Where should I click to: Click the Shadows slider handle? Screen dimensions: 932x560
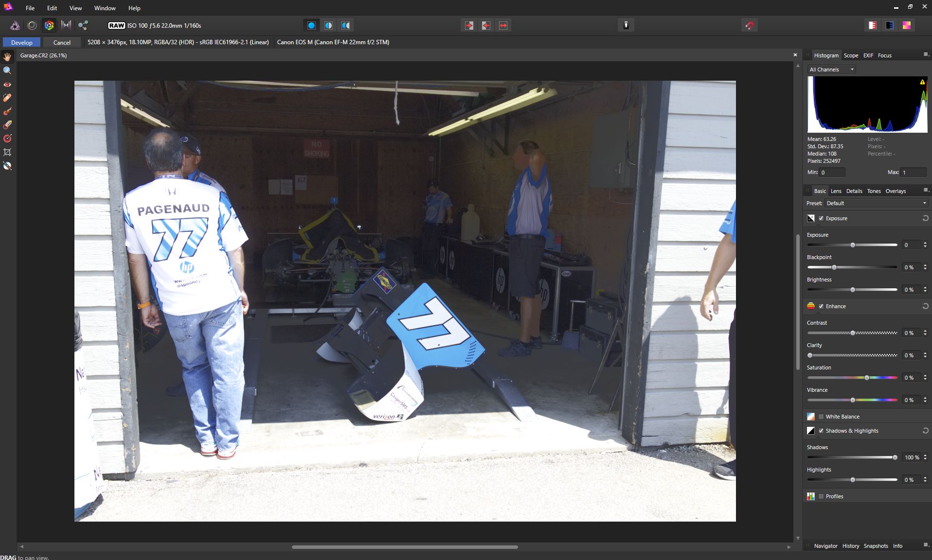click(895, 457)
